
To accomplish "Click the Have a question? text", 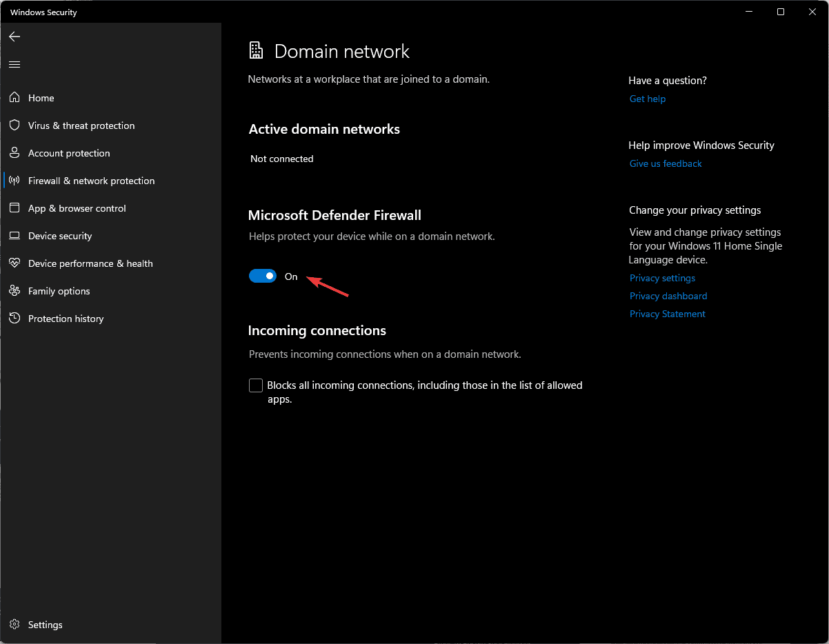I will coord(668,81).
